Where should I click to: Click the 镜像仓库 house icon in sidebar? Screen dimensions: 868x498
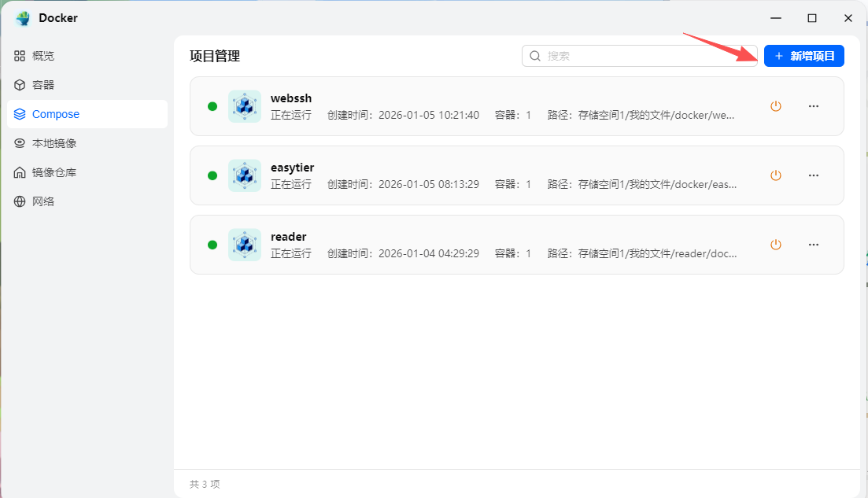[x=20, y=172]
